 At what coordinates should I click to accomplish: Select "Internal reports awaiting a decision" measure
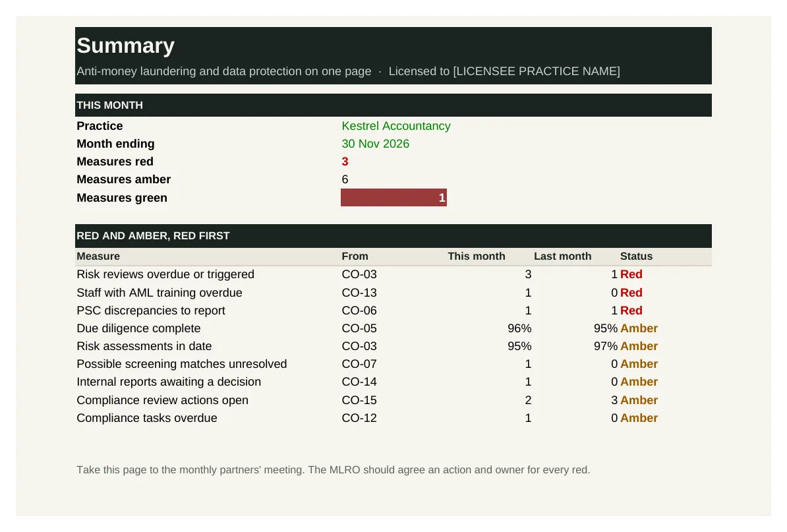[x=169, y=382]
